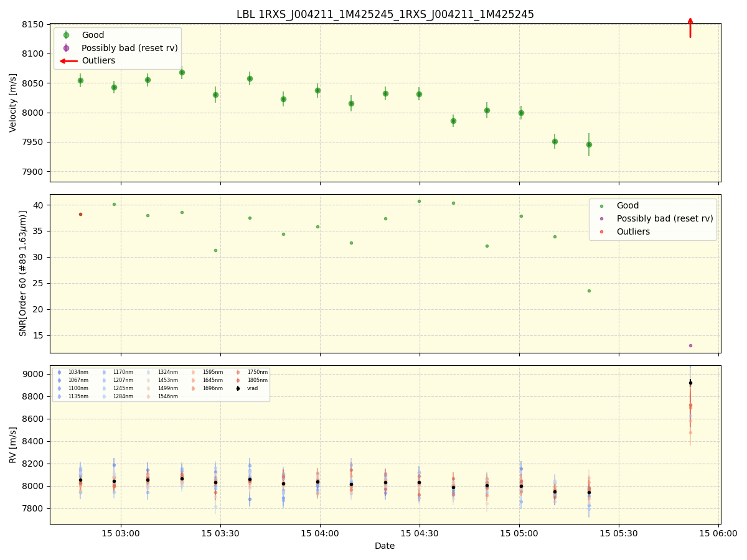Viewport: 747px width, 560px height.
Task: Click the 'Date' x-axis label
Action: point(385,546)
